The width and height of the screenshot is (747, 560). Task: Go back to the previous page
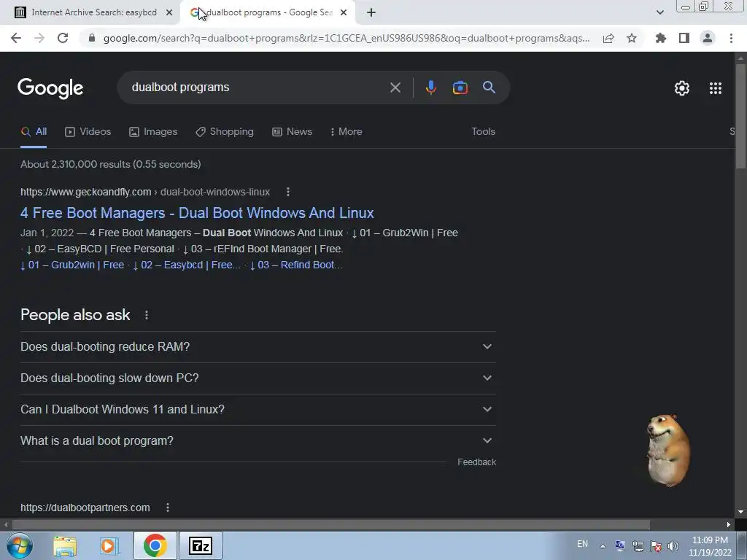coord(16,38)
